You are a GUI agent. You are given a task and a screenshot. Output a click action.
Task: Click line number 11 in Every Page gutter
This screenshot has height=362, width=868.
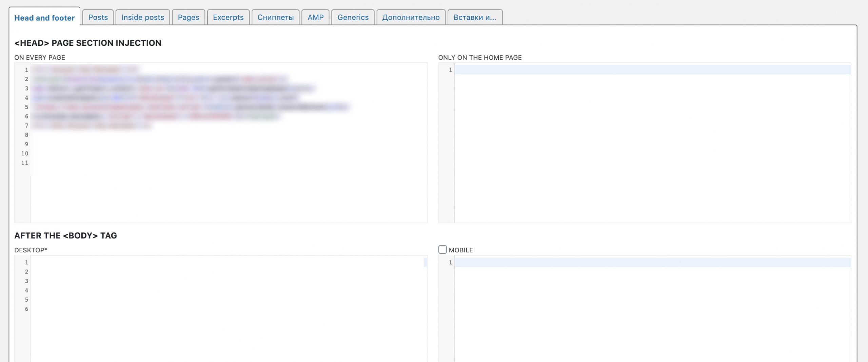pyautogui.click(x=24, y=163)
